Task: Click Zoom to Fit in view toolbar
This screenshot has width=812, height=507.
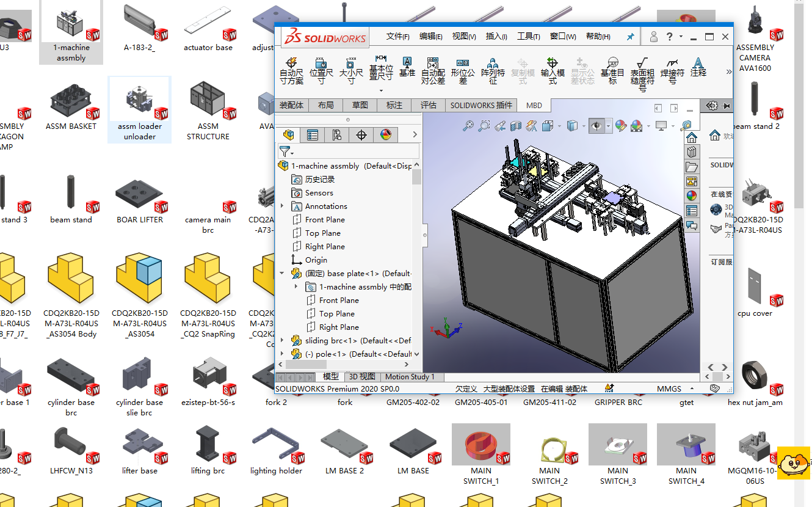Action: click(468, 126)
